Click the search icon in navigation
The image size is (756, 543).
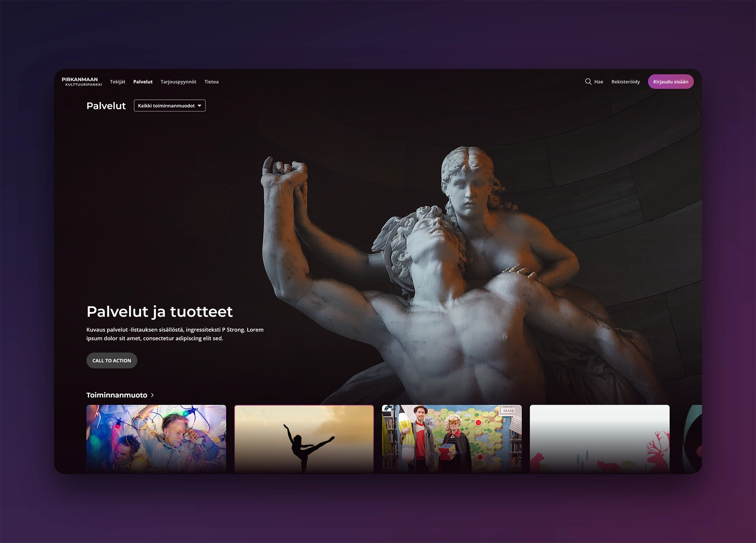pyautogui.click(x=587, y=82)
